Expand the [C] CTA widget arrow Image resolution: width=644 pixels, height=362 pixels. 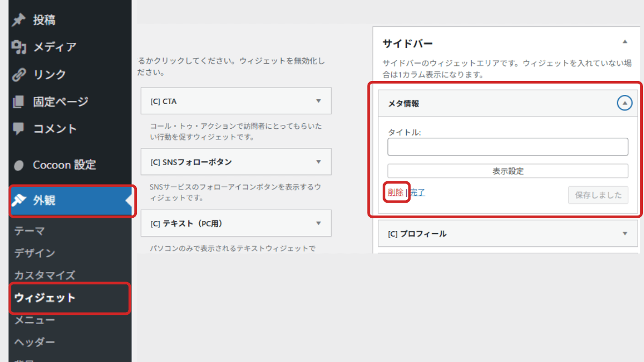click(x=318, y=101)
